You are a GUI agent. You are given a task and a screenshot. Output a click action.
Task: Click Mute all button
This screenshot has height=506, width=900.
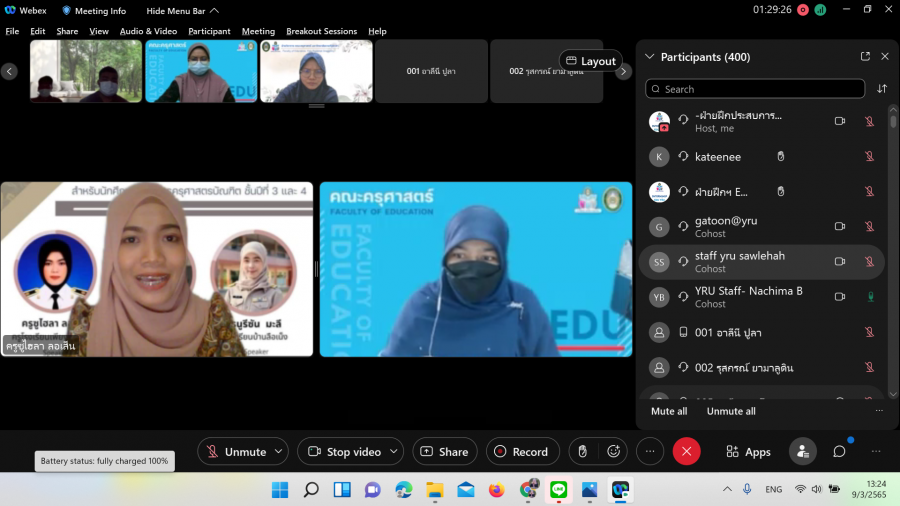tap(669, 411)
